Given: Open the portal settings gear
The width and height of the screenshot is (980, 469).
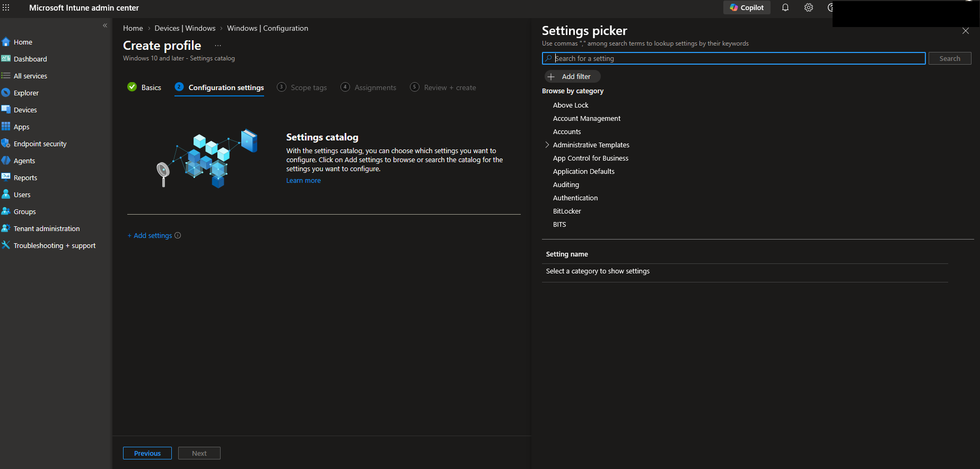Looking at the screenshot, I should tap(809, 7).
